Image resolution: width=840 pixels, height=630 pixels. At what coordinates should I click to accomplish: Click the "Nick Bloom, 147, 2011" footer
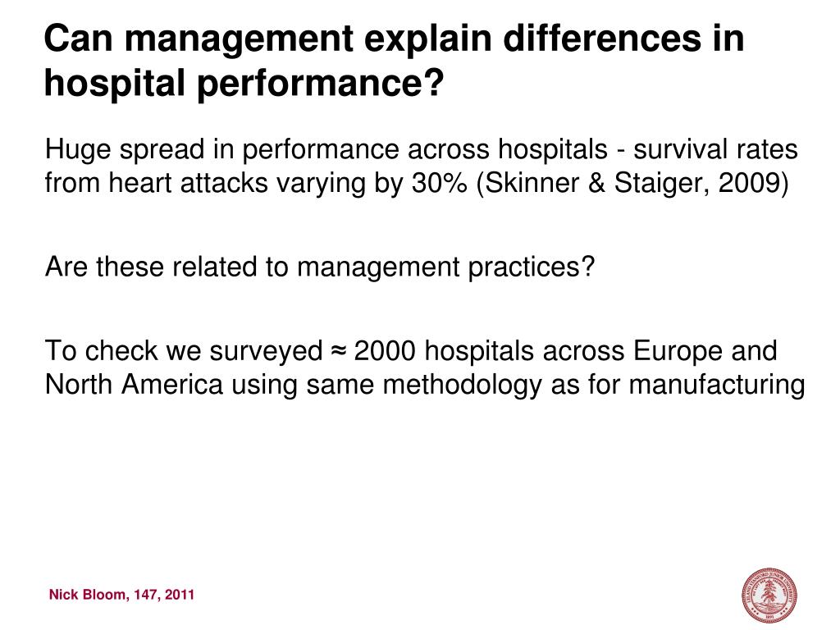click(121, 595)
